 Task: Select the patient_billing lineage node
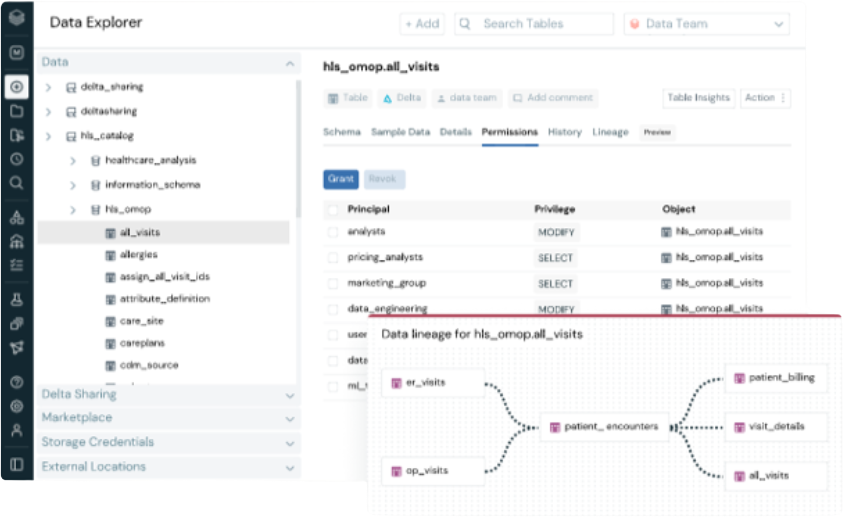point(776,378)
